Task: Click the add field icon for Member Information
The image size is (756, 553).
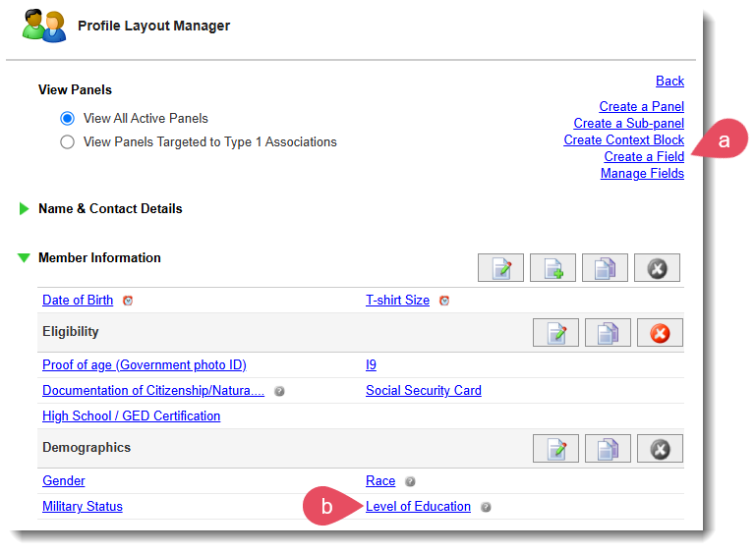Action: point(552,268)
